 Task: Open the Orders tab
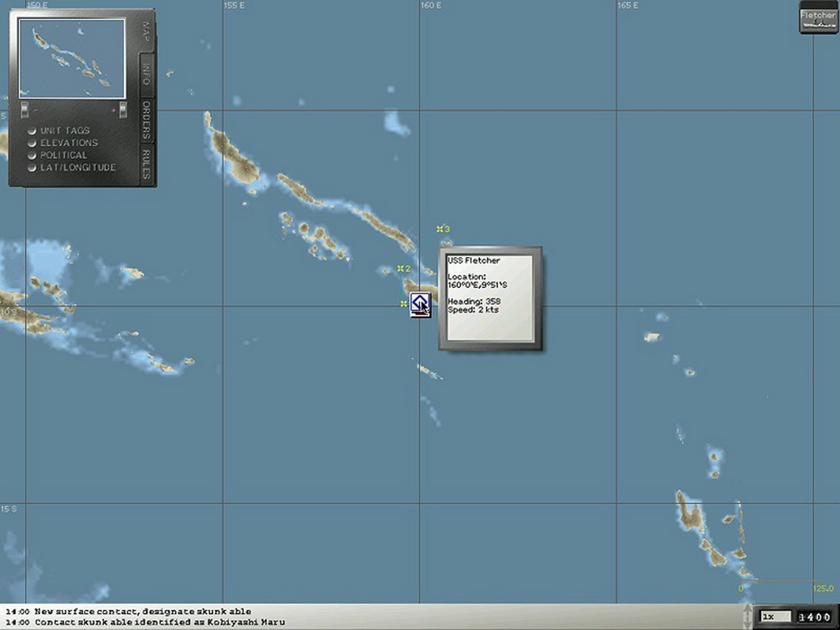pyautogui.click(x=146, y=120)
